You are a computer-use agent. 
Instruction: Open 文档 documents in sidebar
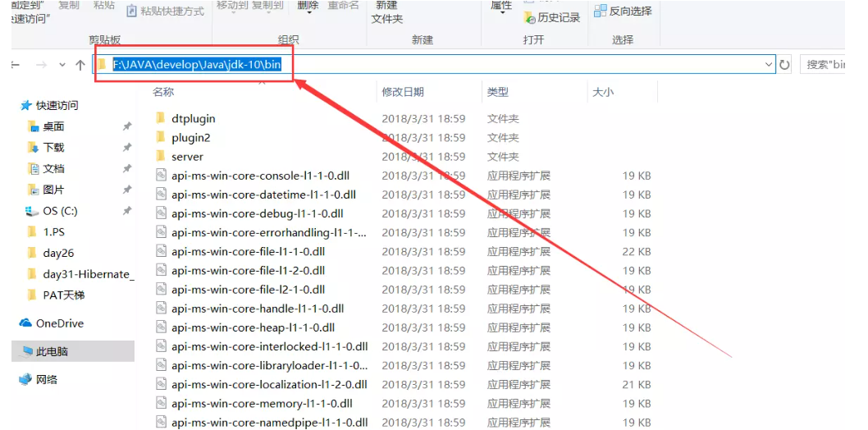pyautogui.click(x=47, y=168)
